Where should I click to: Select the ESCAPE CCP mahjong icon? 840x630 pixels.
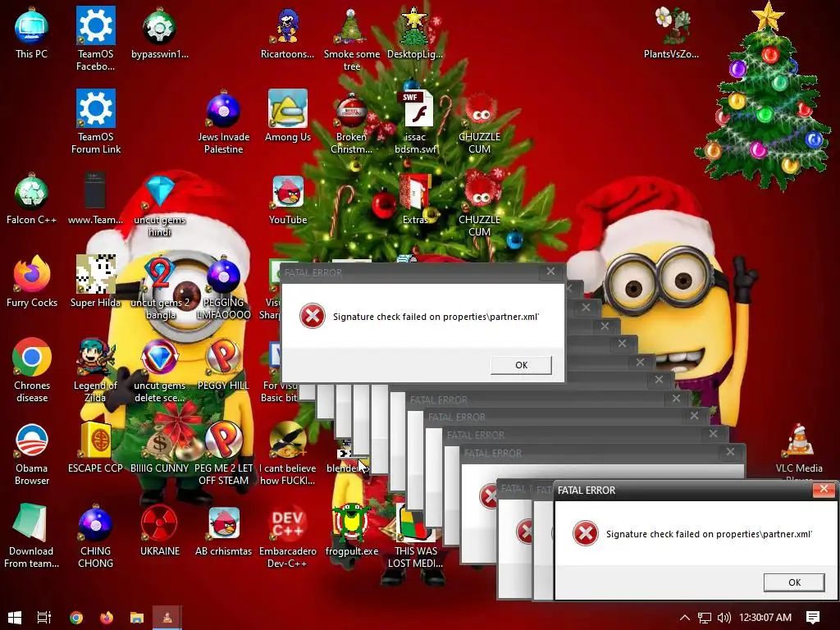click(x=95, y=441)
